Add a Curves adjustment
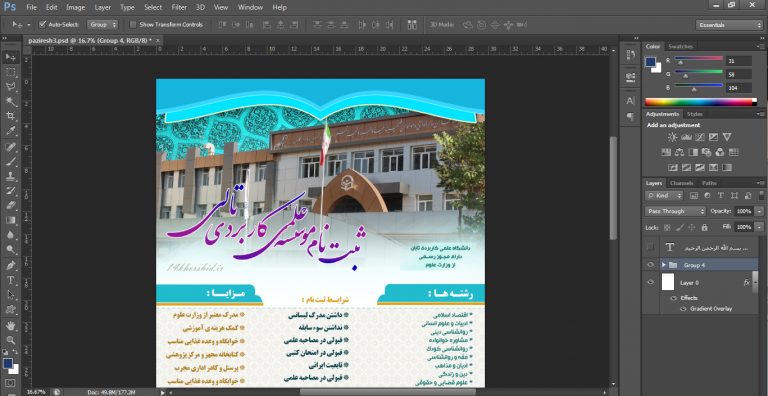Screen dimensions: 768x396 click(x=700, y=137)
